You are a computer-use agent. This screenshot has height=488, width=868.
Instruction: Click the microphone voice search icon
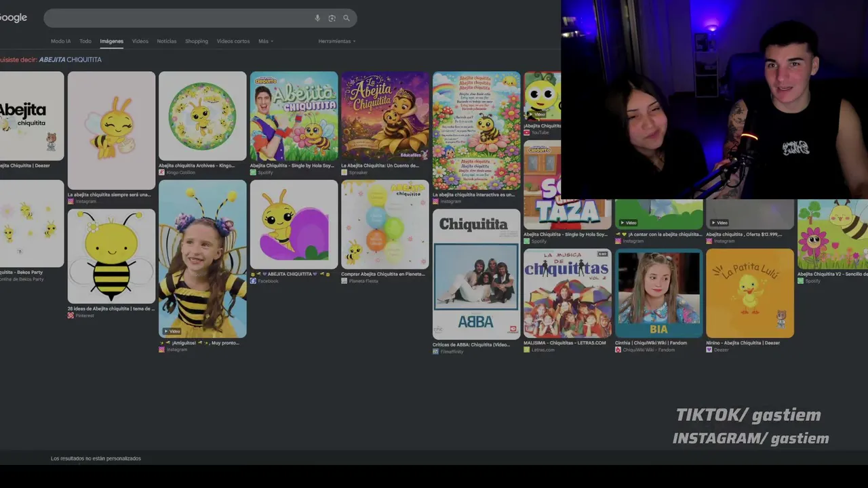317,18
